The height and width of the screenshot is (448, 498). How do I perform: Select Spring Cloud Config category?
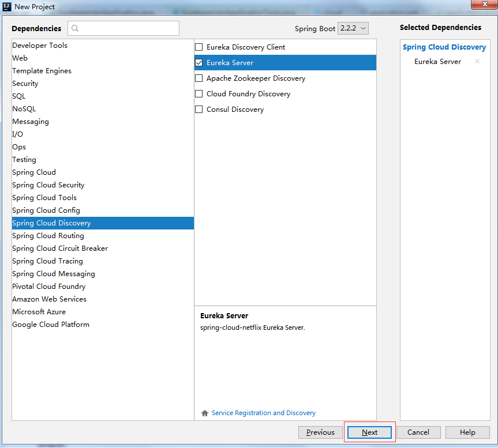click(103, 210)
